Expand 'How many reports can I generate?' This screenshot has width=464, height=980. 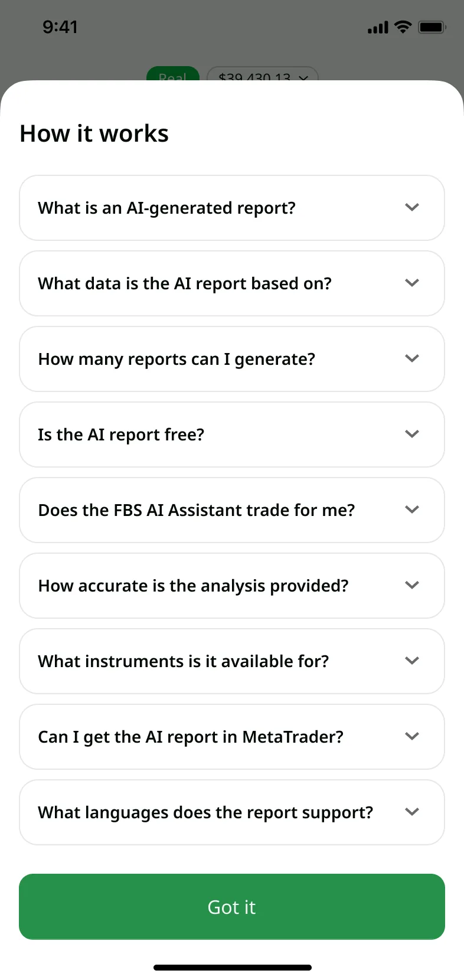pos(231,359)
